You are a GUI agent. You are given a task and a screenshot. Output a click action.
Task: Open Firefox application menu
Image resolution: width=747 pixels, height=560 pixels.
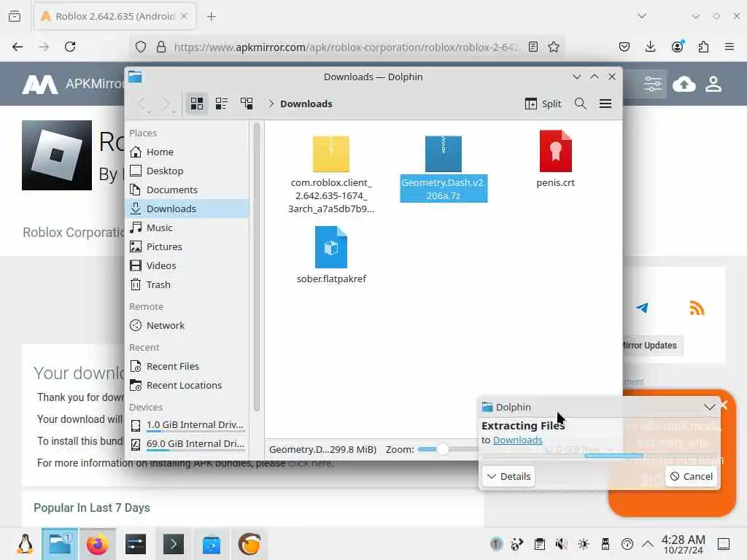[729, 47]
